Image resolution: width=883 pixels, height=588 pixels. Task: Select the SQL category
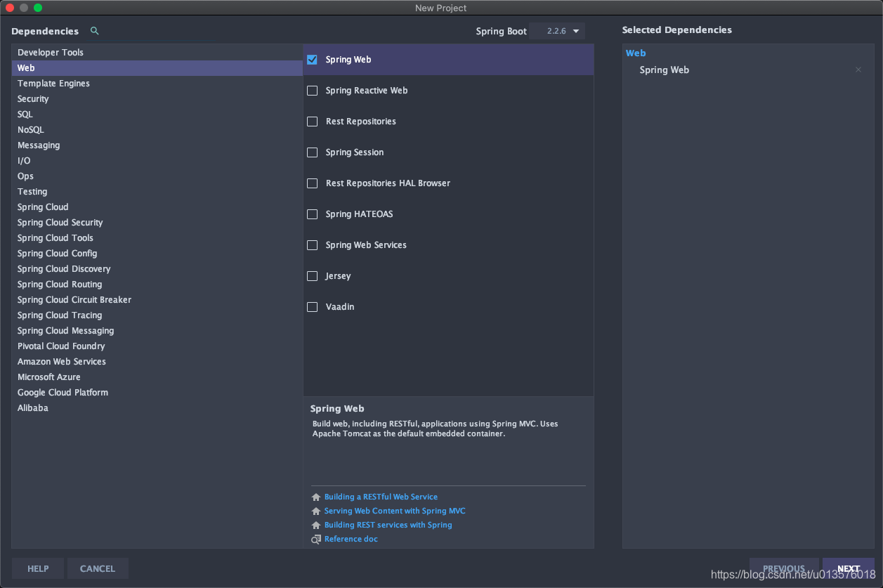coord(157,115)
